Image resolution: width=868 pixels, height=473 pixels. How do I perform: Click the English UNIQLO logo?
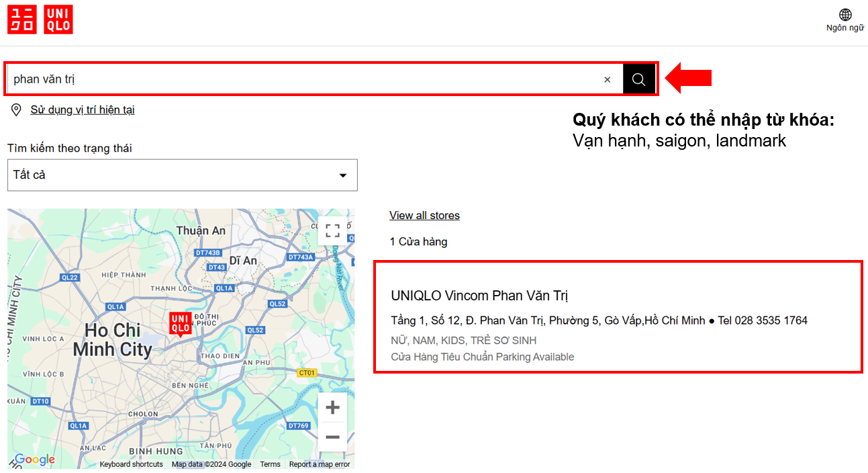pos(58,19)
